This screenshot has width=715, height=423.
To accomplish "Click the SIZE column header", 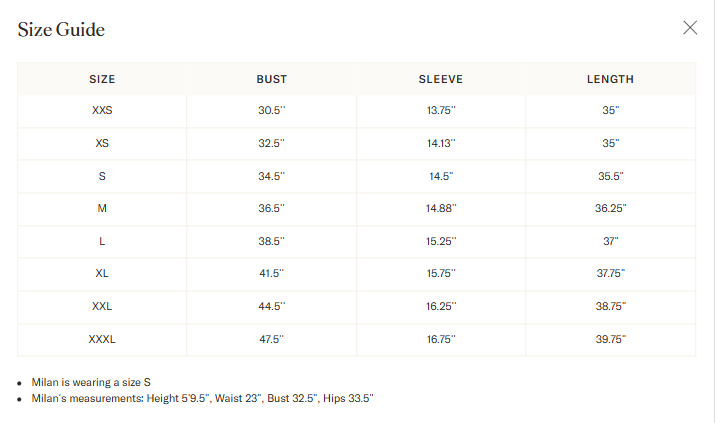I will coord(102,79).
